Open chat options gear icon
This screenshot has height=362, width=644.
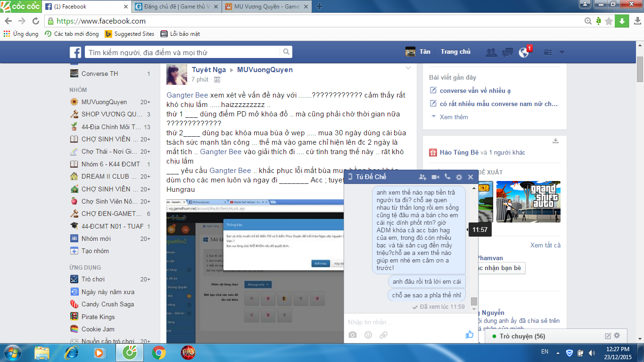tap(459, 177)
